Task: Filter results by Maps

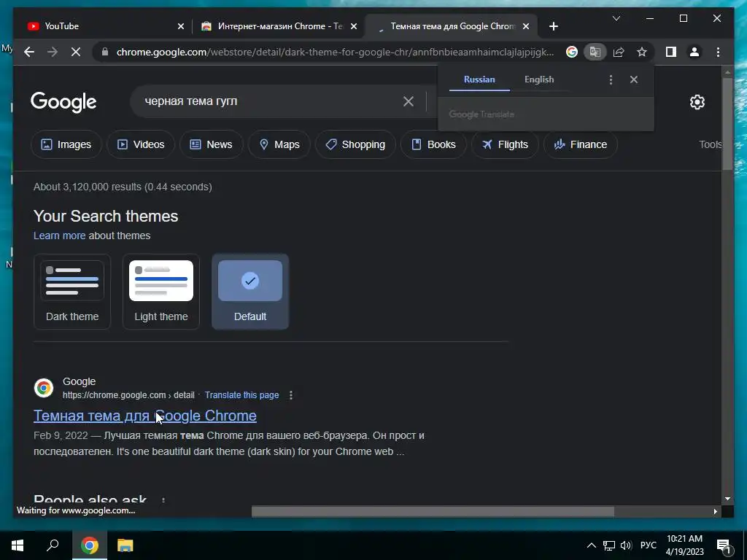Action: coord(279,144)
